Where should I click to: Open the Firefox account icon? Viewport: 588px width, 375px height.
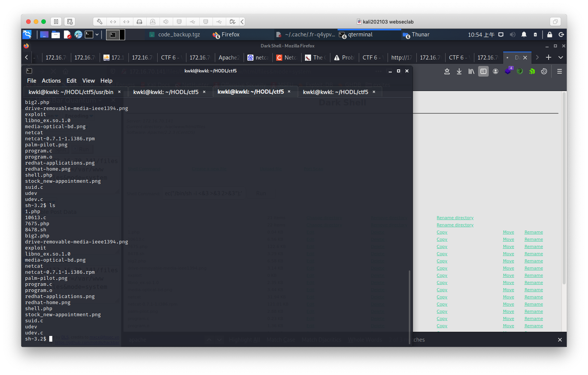click(x=496, y=71)
